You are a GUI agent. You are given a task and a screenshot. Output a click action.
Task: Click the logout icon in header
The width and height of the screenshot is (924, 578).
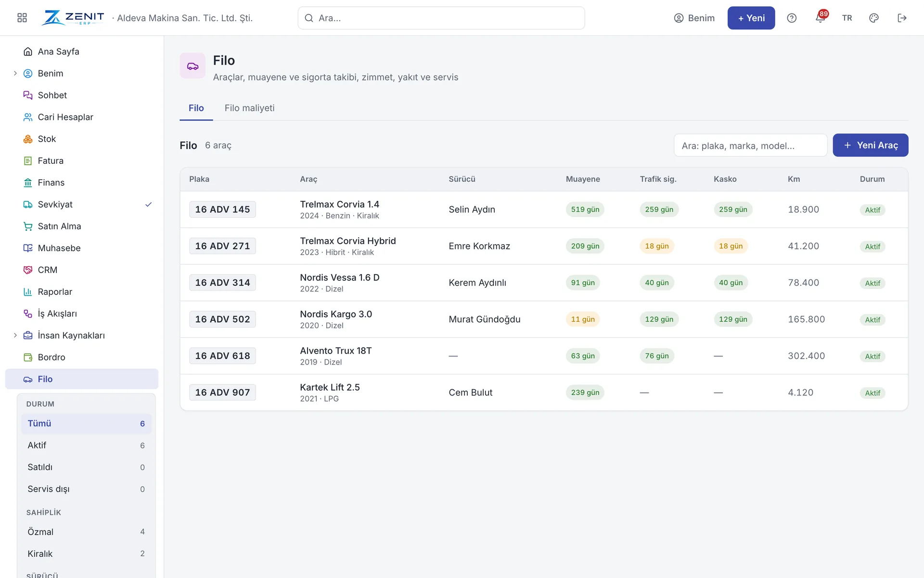902,18
